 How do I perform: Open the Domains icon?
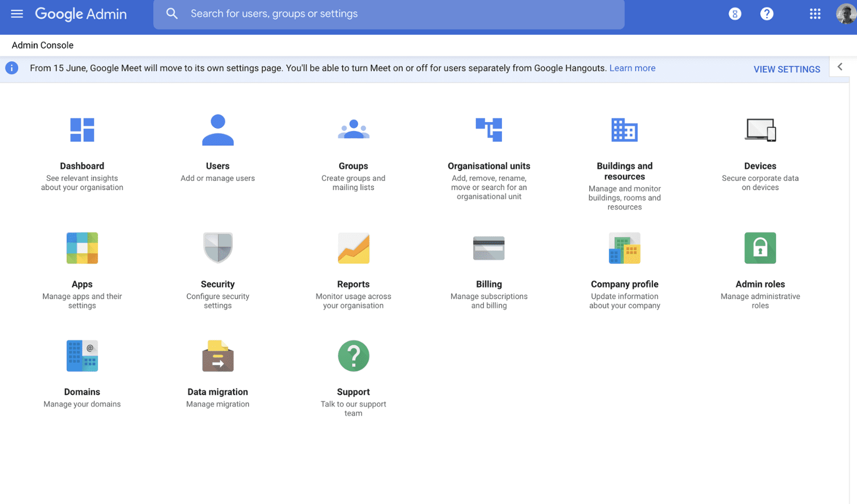tap(82, 356)
